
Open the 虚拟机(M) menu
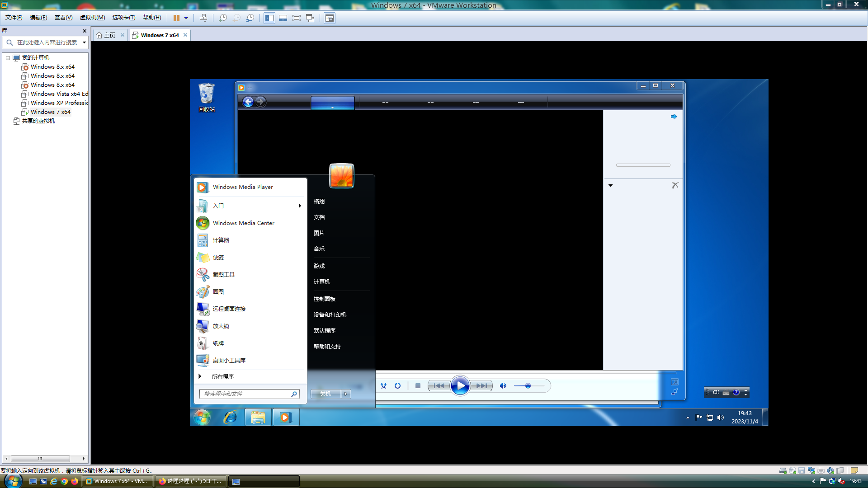92,18
